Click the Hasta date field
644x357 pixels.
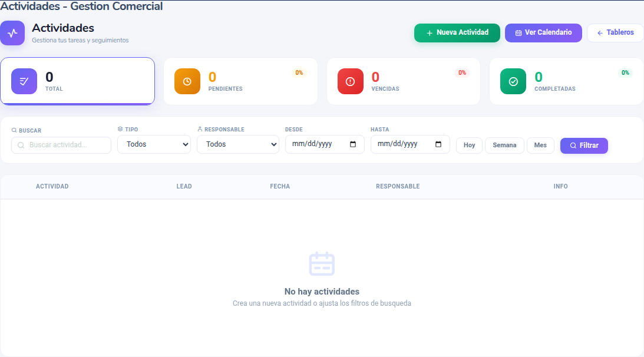[x=410, y=144]
